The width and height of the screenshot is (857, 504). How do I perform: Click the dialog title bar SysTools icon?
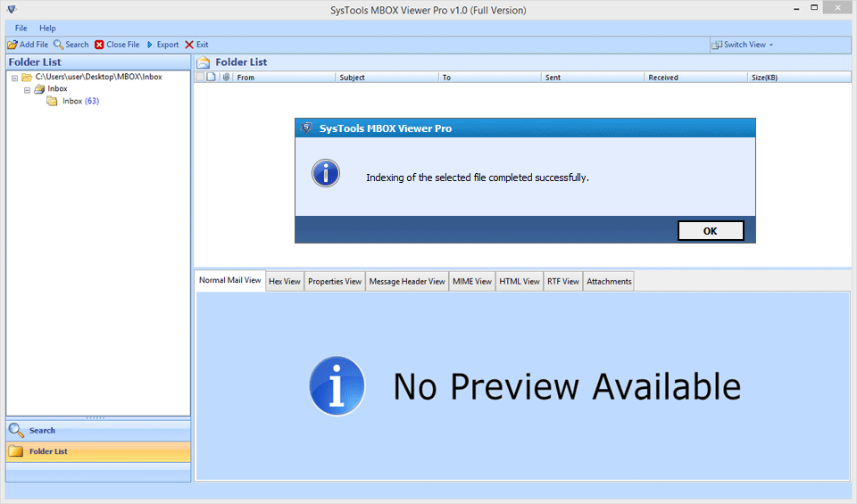tap(306, 128)
